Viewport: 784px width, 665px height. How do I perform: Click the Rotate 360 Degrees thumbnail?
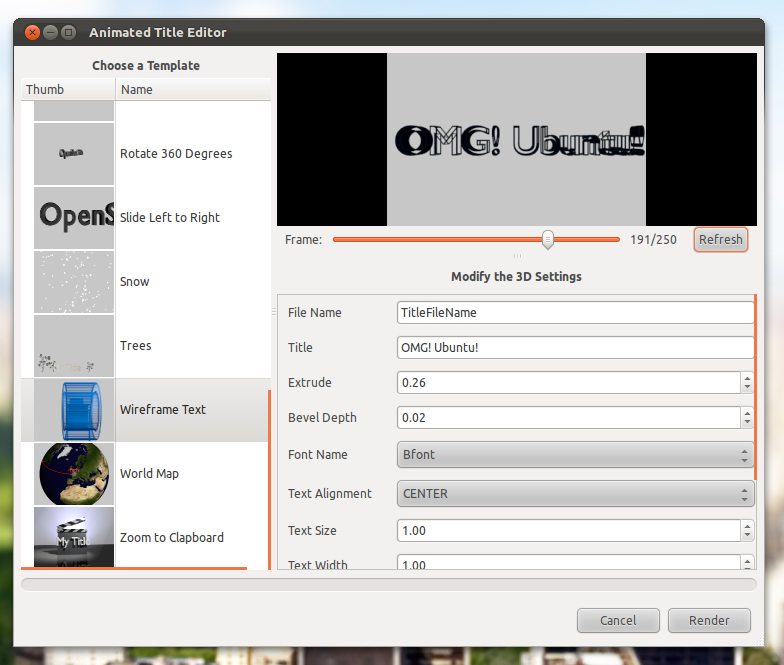point(74,154)
